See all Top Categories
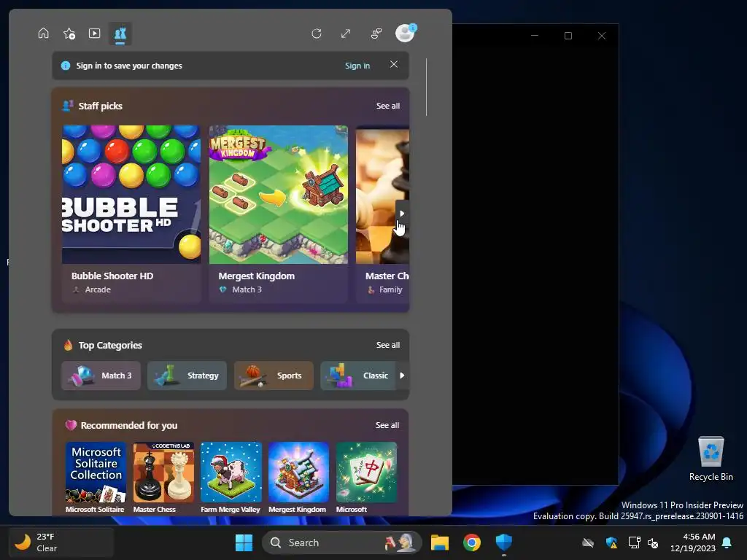Viewport: 747px width, 560px height. tap(388, 345)
